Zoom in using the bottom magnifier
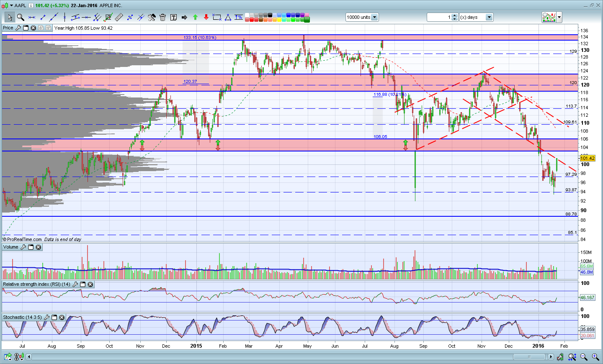The image size is (603, 364). [x=595, y=357]
